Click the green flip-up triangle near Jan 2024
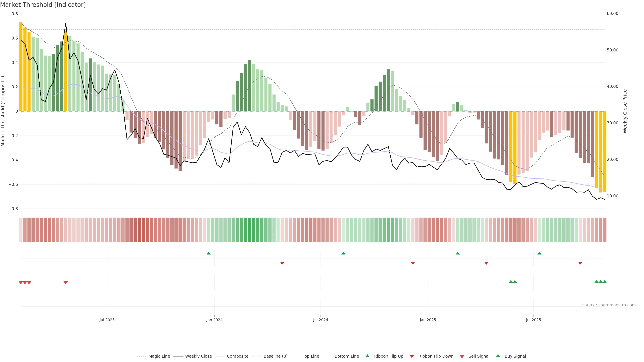Viewport: 644px width, 362px height. (209, 253)
